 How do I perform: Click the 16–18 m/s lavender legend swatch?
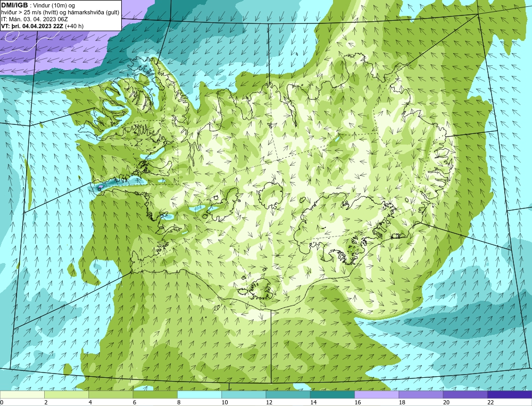pyautogui.click(x=377, y=395)
